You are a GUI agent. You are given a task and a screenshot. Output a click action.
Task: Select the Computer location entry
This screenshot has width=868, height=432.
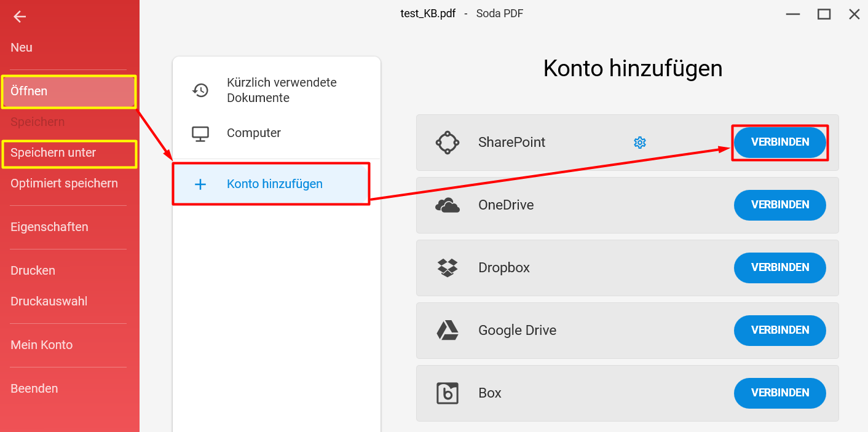pos(277,133)
